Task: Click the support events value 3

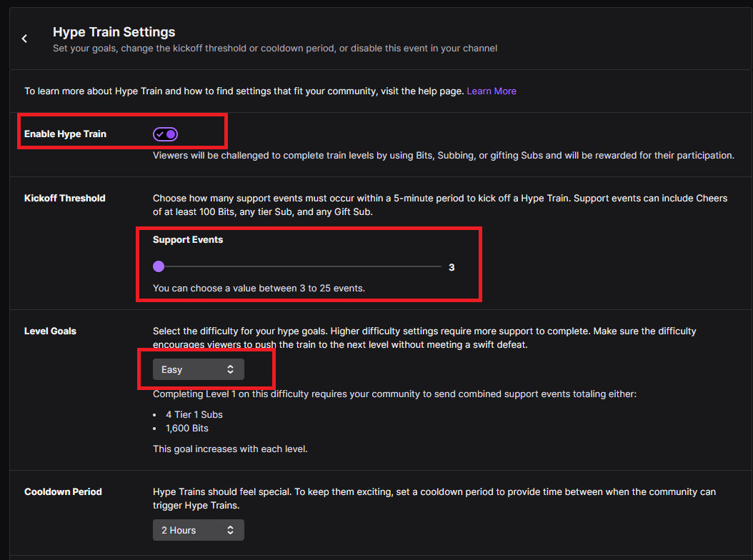Action: point(452,268)
